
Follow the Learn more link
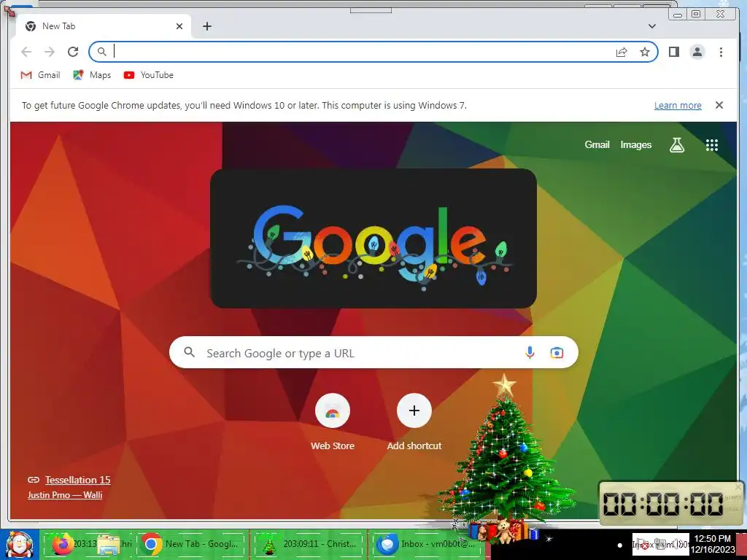pos(678,105)
